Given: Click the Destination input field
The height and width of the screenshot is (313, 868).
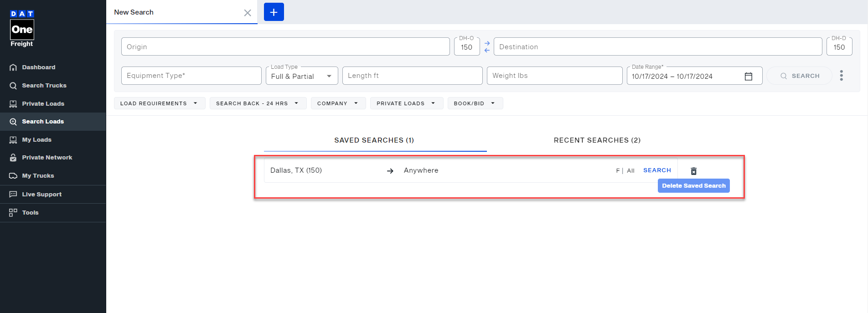Looking at the screenshot, I should [x=658, y=46].
